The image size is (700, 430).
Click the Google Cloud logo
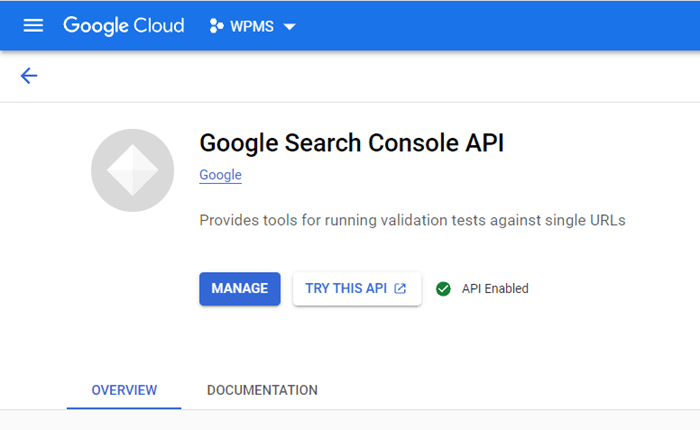click(x=124, y=26)
